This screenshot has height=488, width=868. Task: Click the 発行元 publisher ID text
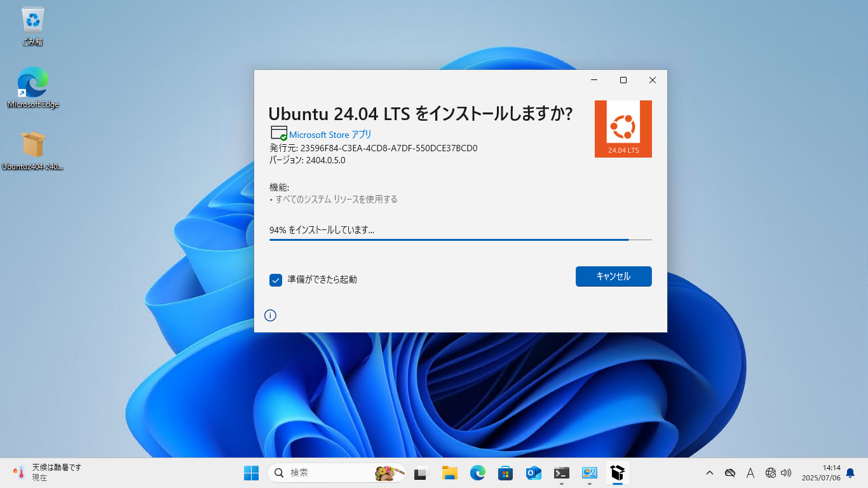point(373,148)
